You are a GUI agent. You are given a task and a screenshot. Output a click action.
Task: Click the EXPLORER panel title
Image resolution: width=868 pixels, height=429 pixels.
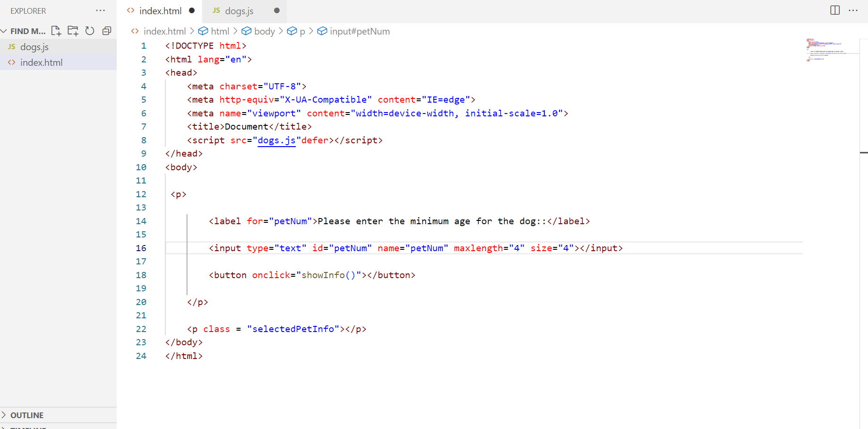28,11
